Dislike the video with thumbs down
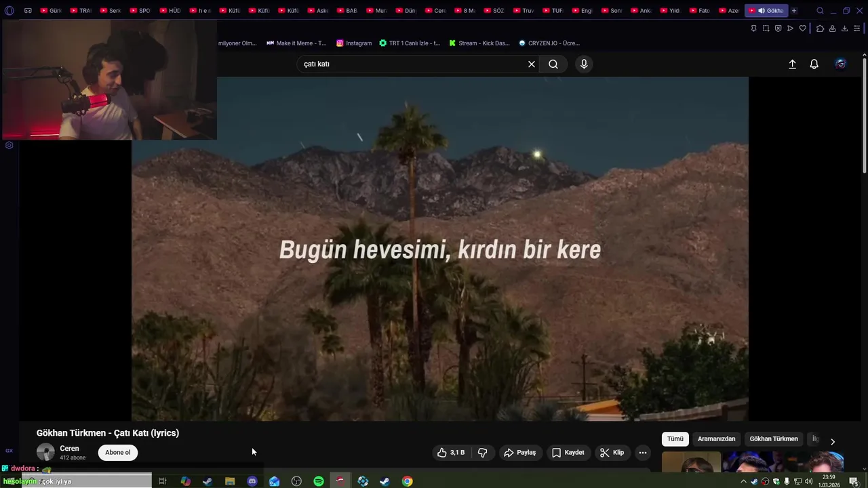This screenshot has height=488, width=868. click(x=483, y=453)
